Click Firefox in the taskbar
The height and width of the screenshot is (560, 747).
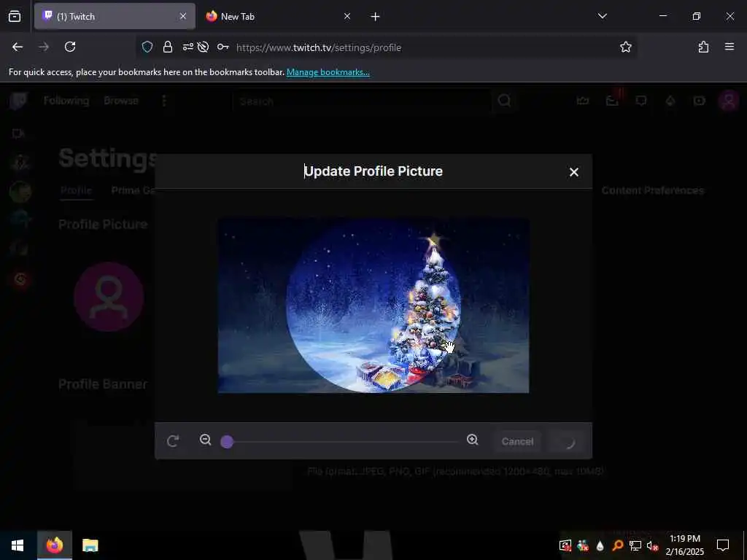point(55,545)
